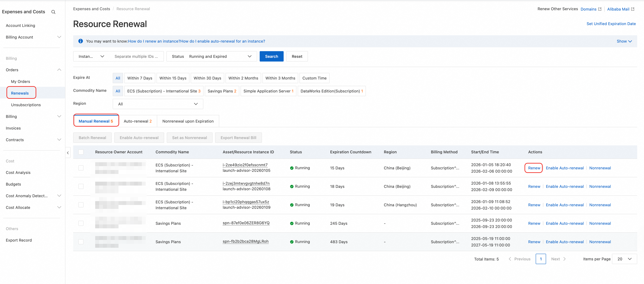
Task: Click the instance ID search input field
Action: coord(136,57)
